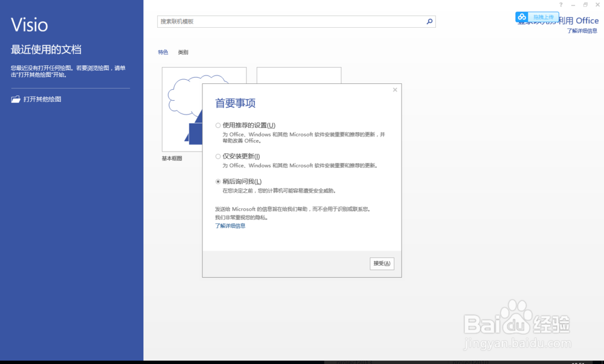Image resolution: width=604 pixels, height=364 pixels.
Task: Restore down the Visio window
Action: [x=585, y=5]
